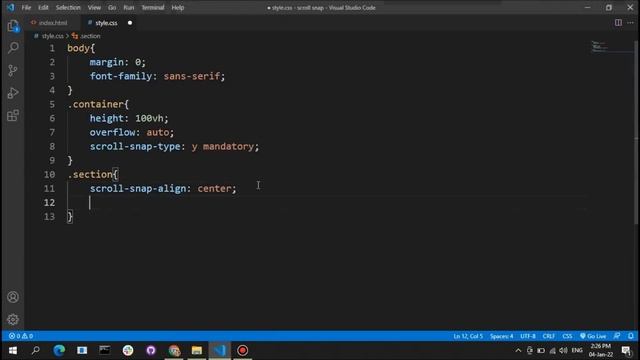Open the File menu
Image resolution: width=640 pixels, height=360 pixels.
point(26,7)
